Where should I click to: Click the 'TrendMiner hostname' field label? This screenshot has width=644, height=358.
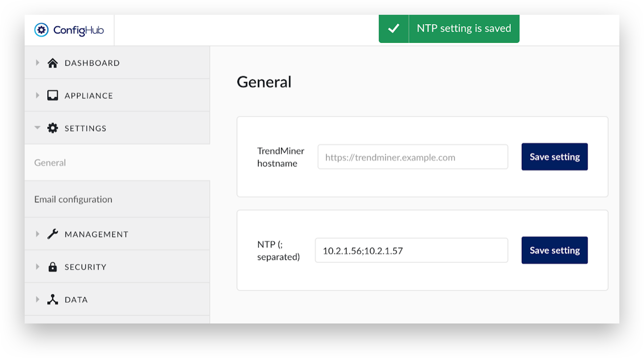(281, 157)
